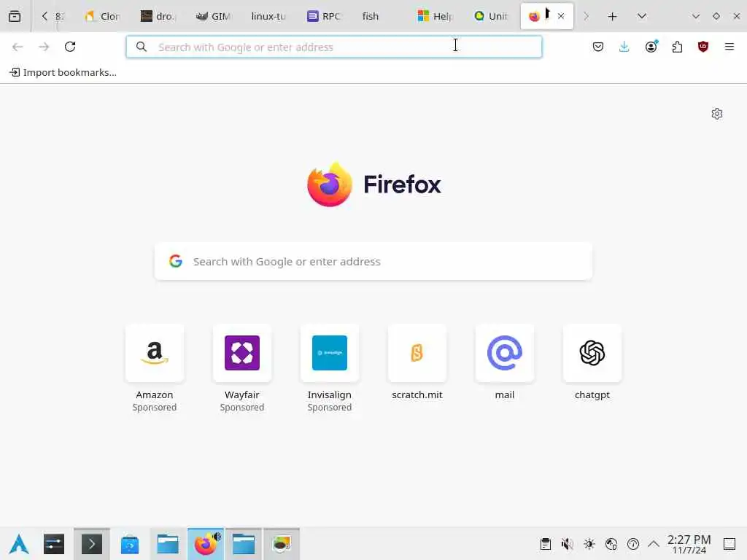Image resolution: width=747 pixels, height=560 pixels.
Task: Click the window keep-above chevron button
Action: tap(695, 16)
